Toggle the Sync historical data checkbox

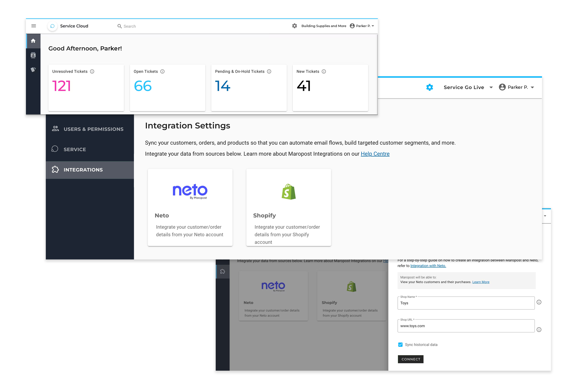[400, 344]
